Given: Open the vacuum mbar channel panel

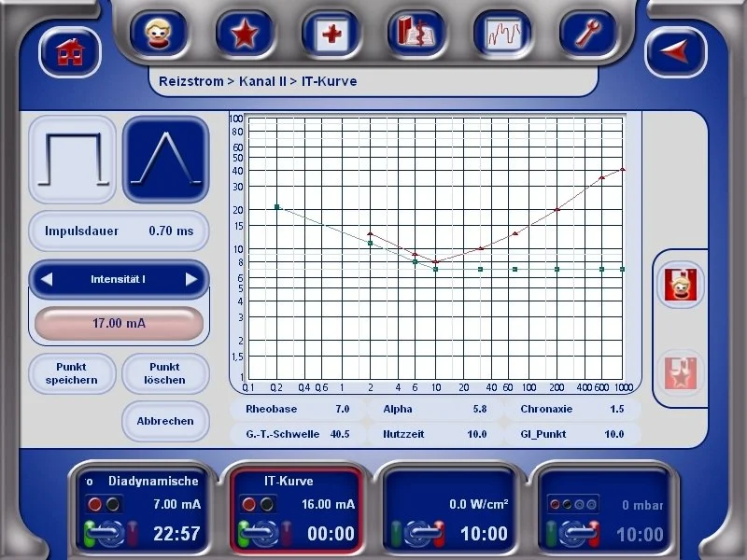Looking at the screenshot, I should click(604, 511).
